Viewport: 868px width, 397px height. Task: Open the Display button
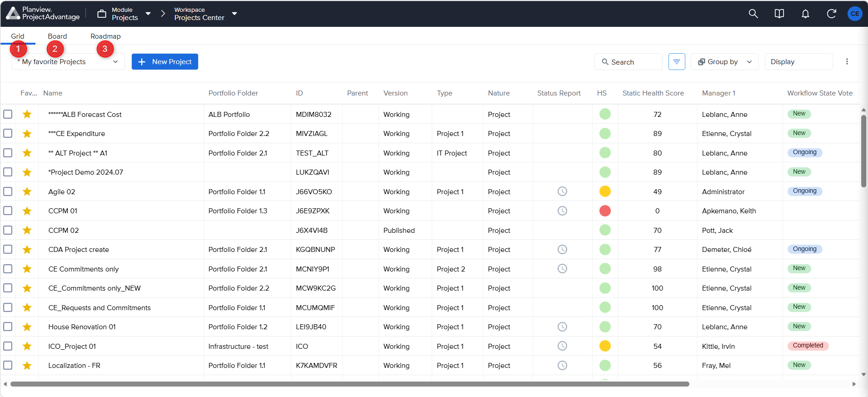click(798, 62)
